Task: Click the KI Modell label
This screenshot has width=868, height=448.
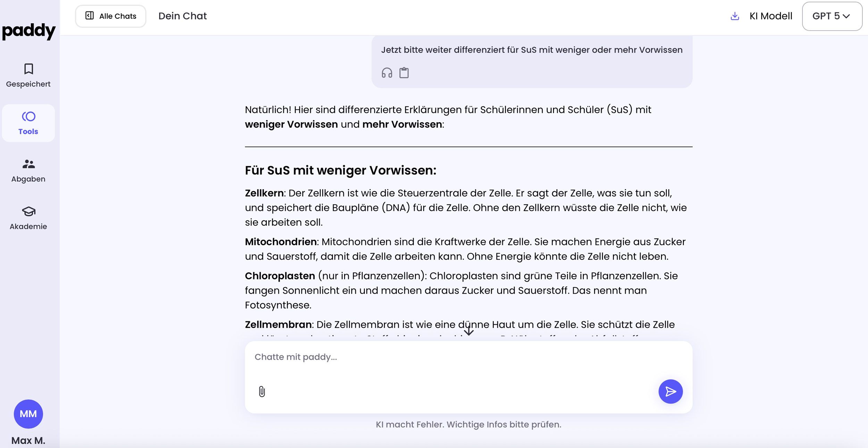Action: pyautogui.click(x=771, y=16)
